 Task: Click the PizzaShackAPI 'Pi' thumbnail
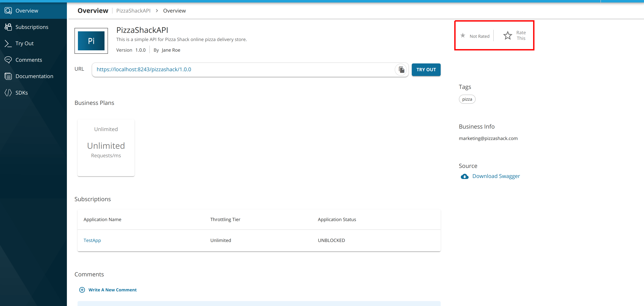(x=91, y=41)
